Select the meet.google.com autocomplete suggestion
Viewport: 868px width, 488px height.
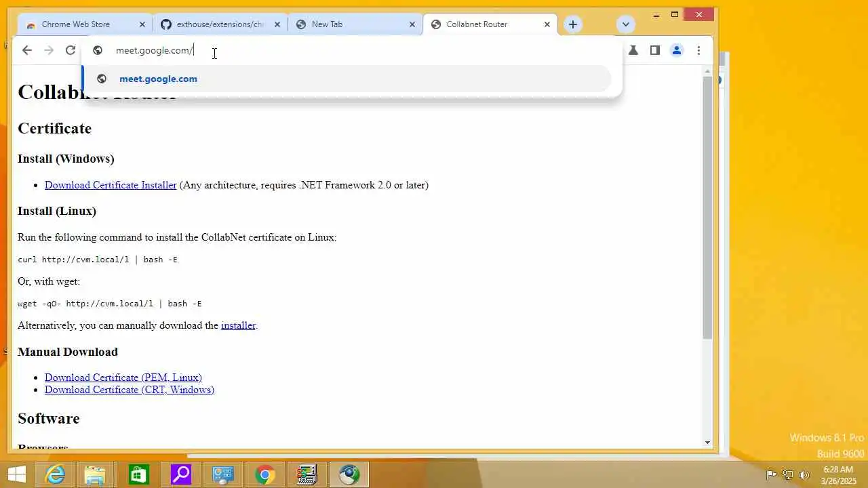(x=347, y=79)
